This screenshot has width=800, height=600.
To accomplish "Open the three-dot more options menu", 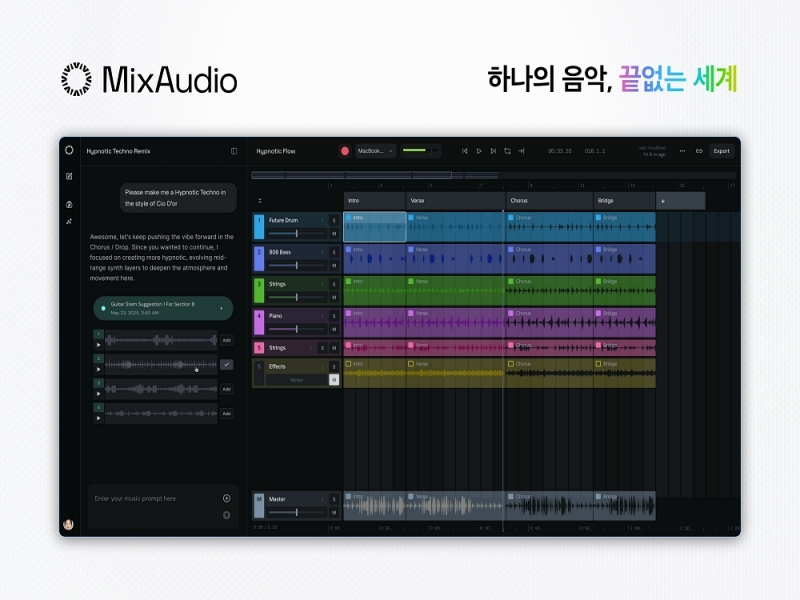I will click(683, 151).
